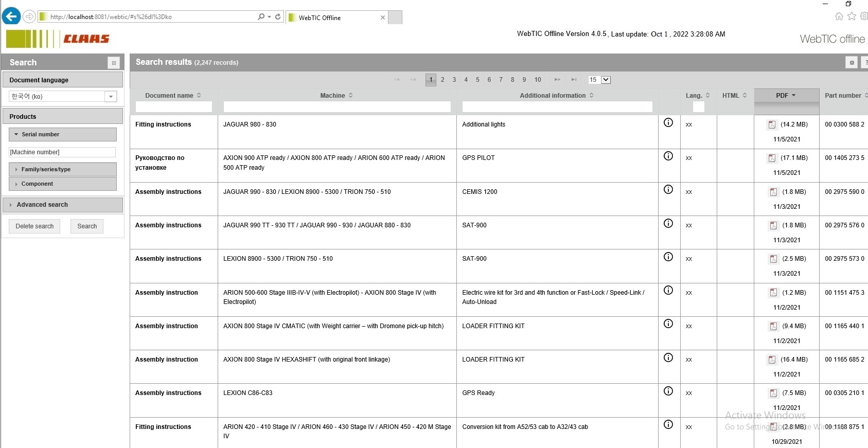This screenshot has height=448, width=868.
Task: Sort by Additional information column
Action: tap(557, 96)
